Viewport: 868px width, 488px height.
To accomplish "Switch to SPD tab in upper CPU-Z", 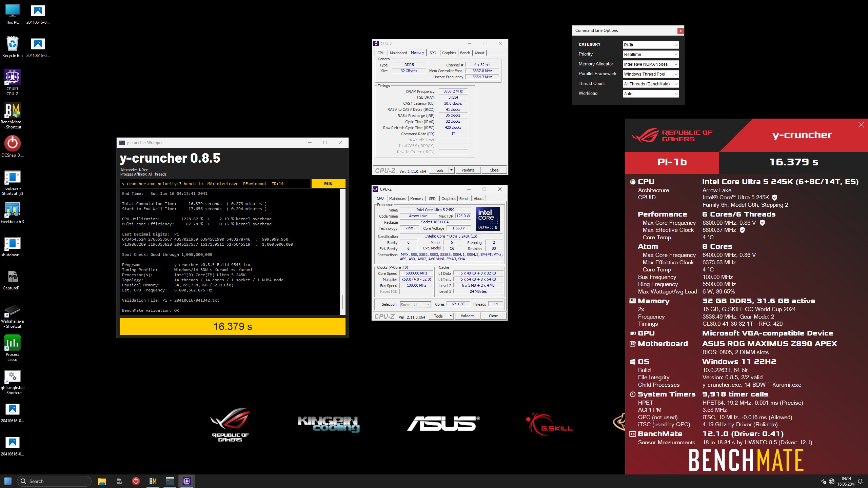I will (433, 53).
